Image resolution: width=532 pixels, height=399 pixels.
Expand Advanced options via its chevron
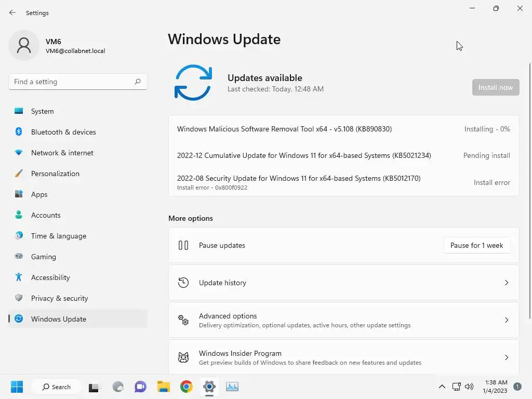tap(506, 320)
